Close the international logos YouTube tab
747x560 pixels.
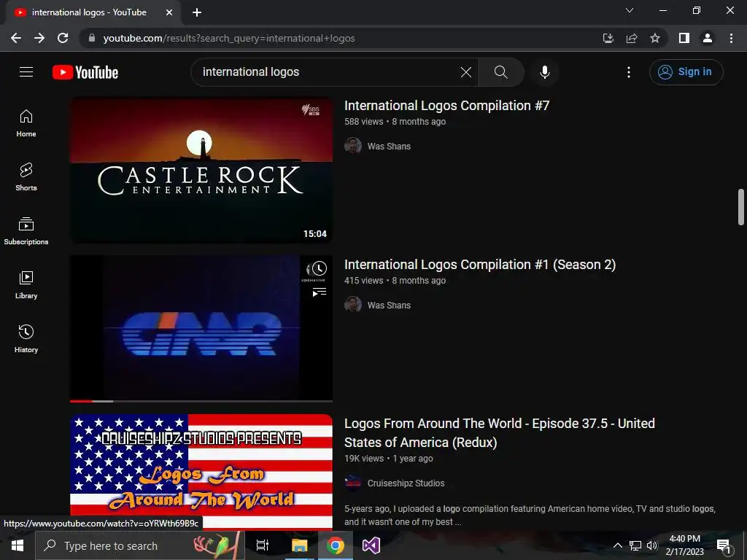click(x=169, y=12)
